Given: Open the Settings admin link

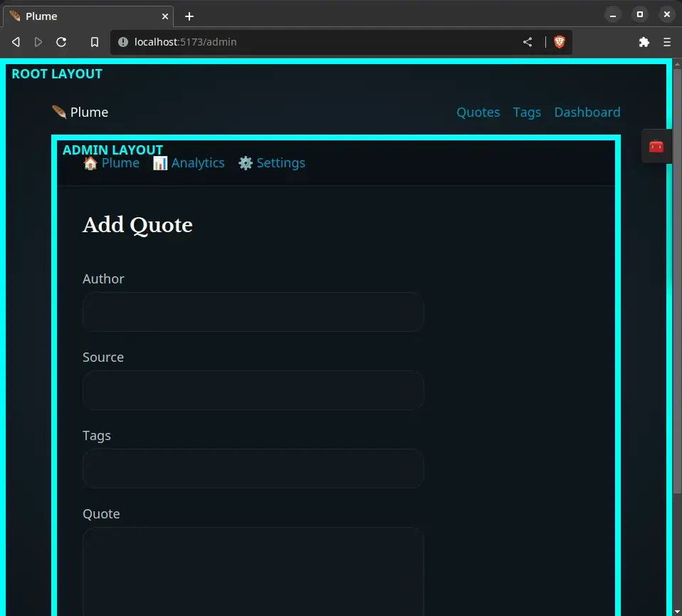Looking at the screenshot, I should click(x=272, y=163).
